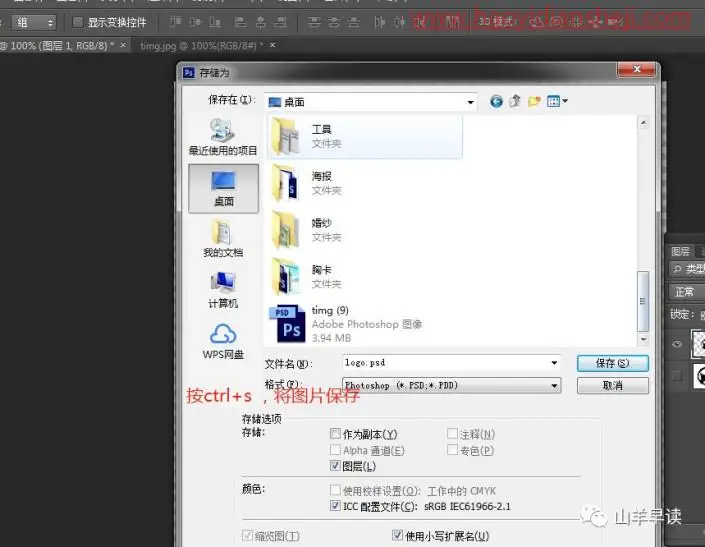Create a new folder in save dialog
Screen dimensions: 705x547
[x=534, y=102]
